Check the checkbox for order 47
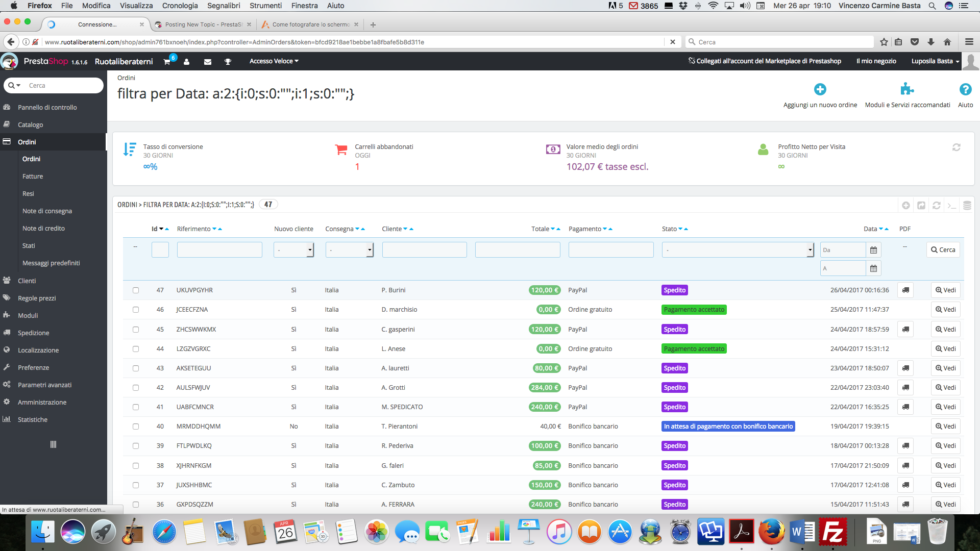Image resolution: width=980 pixels, height=551 pixels. point(136,290)
